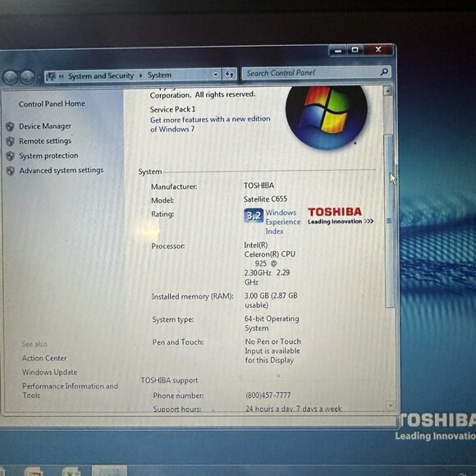The width and height of the screenshot is (476, 476).
Task: Click the Service Pack 1 text
Action: (x=172, y=109)
